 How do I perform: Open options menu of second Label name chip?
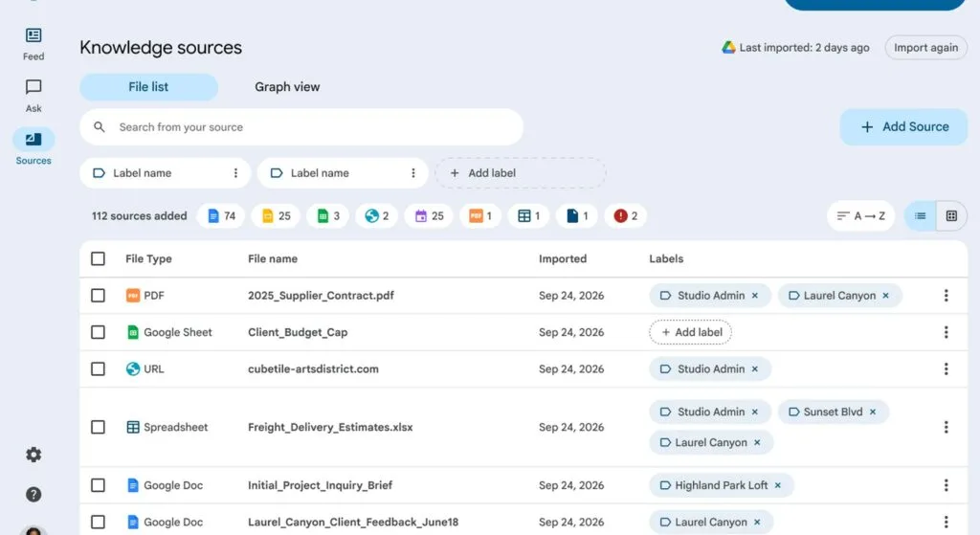[x=413, y=173]
